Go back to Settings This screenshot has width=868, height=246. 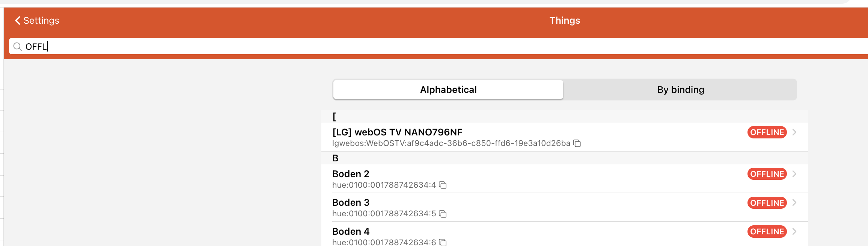pos(41,20)
